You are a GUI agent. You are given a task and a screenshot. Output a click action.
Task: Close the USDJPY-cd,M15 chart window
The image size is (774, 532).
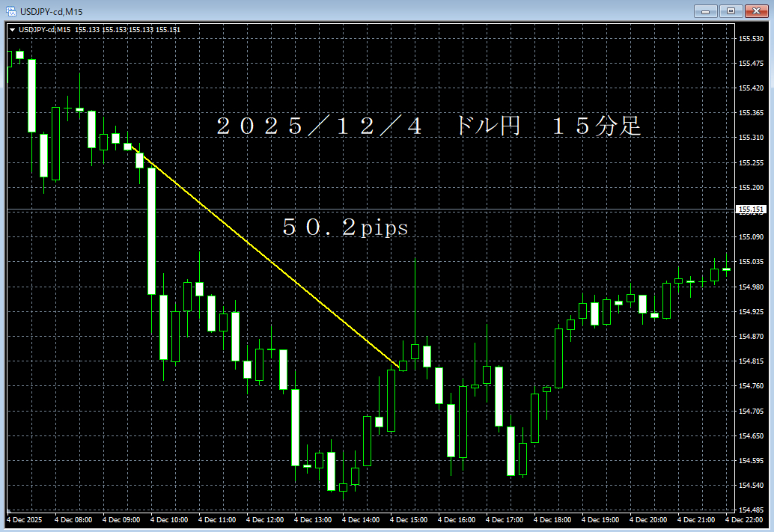tap(755, 11)
